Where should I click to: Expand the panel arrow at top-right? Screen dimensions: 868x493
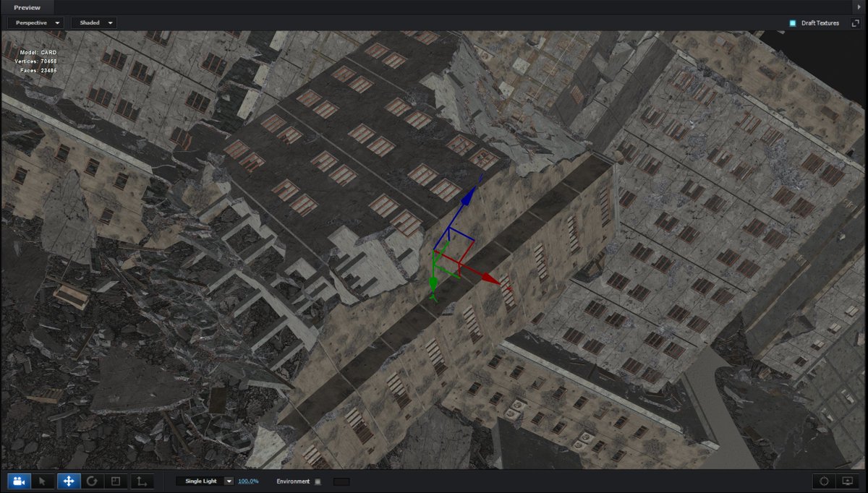[x=858, y=7]
